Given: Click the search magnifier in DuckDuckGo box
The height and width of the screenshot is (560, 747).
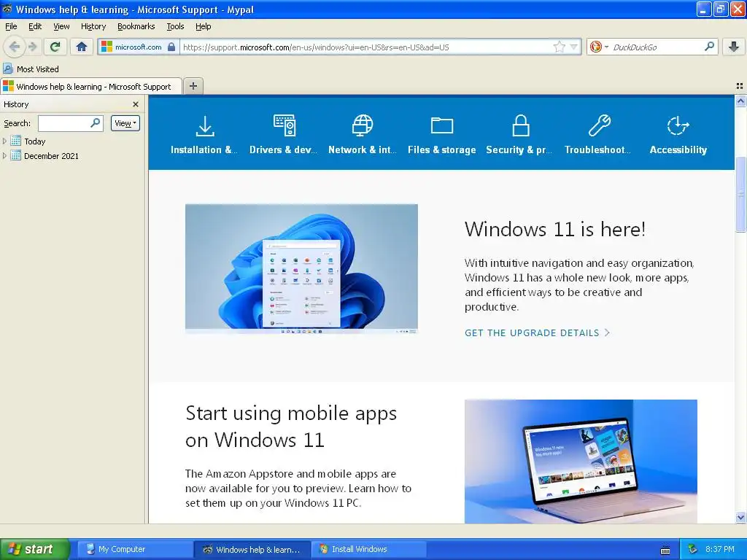Looking at the screenshot, I should (x=709, y=47).
